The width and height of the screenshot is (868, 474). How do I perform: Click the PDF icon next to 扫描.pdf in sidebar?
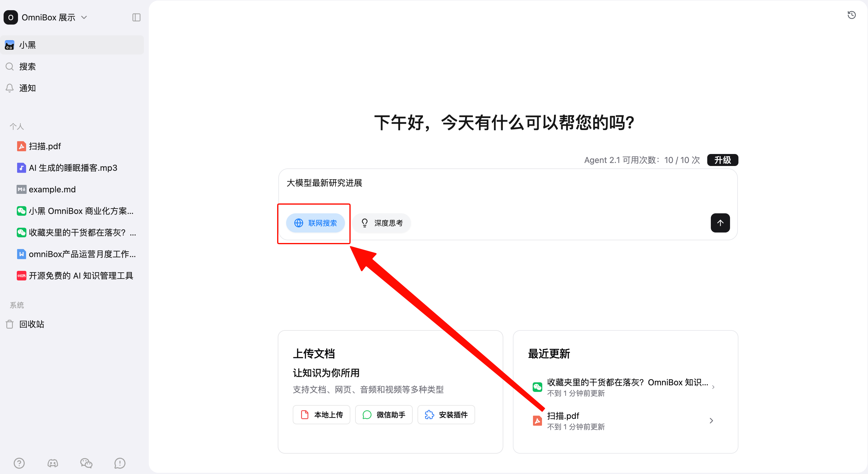[x=21, y=146]
